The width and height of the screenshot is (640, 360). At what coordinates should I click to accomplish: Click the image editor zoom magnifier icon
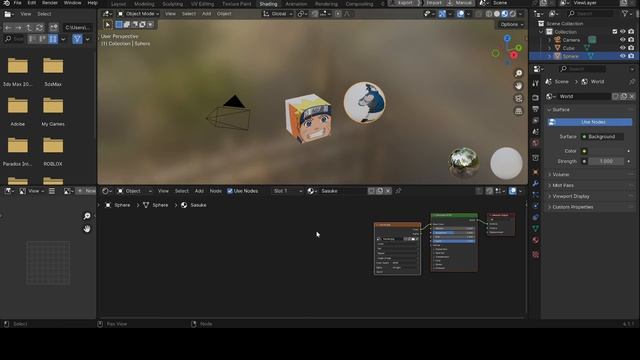click(x=87, y=216)
